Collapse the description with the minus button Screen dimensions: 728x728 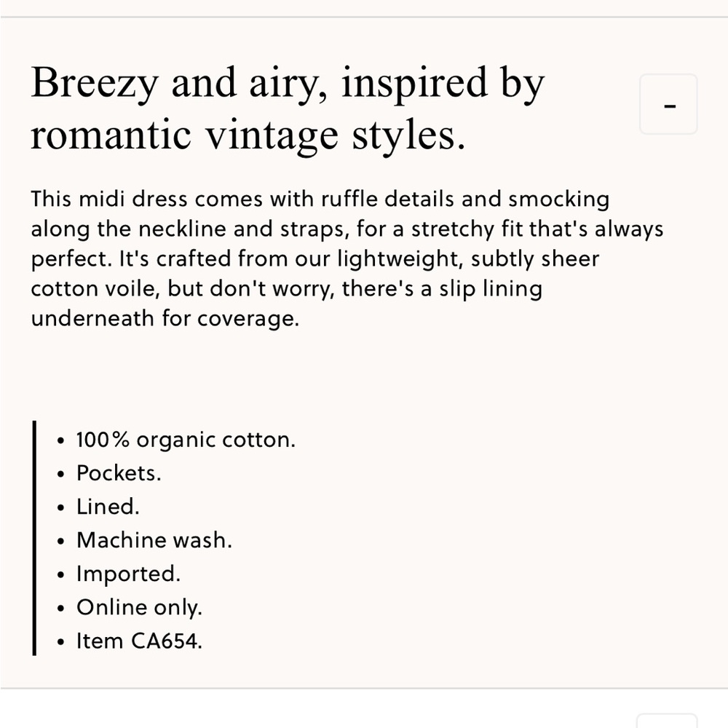coord(668,104)
